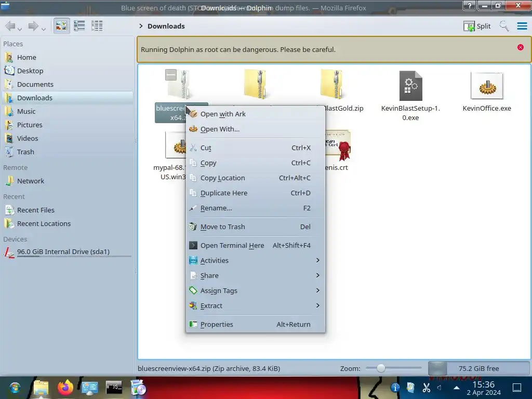Go back using the toolbar Back arrow

tap(10, 26)
